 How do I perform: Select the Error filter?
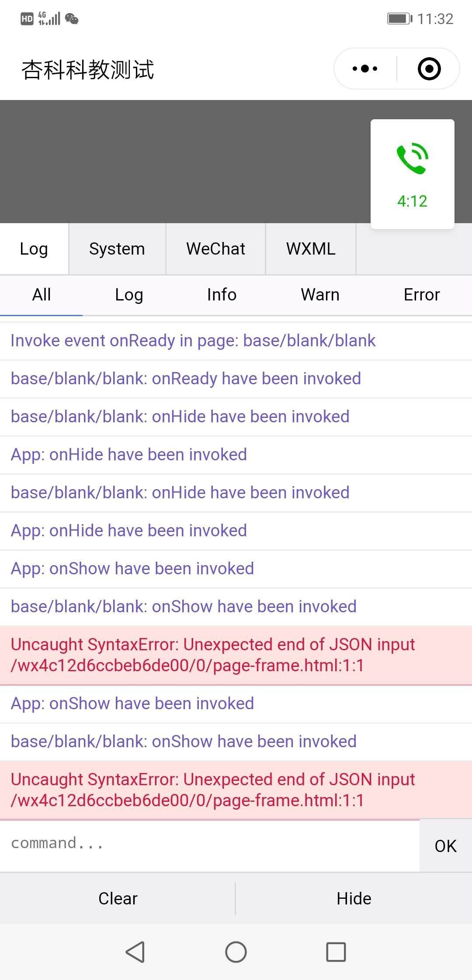pyautogui.click(x=422, y=295)
